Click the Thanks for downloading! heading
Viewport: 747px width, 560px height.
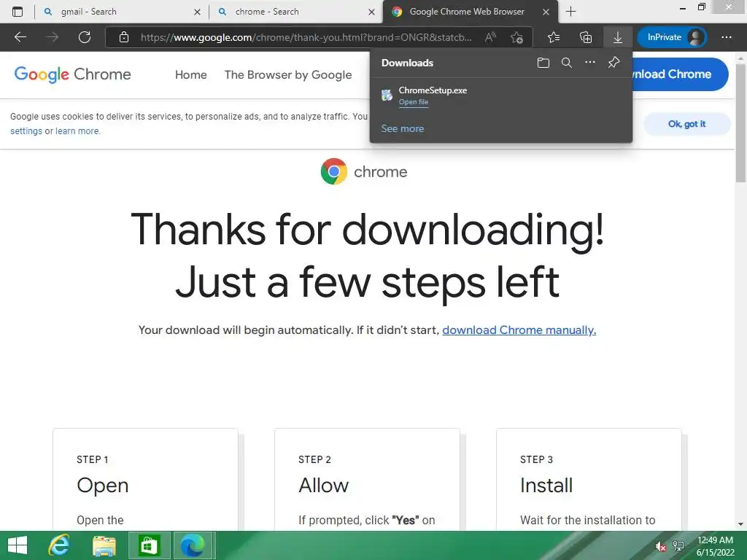pyautogui.click(x=368, y=229)
